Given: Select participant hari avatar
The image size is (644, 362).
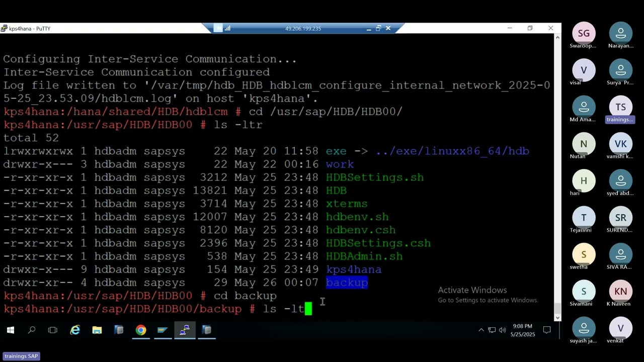Looking at the screenshot, I should [584, 181].
